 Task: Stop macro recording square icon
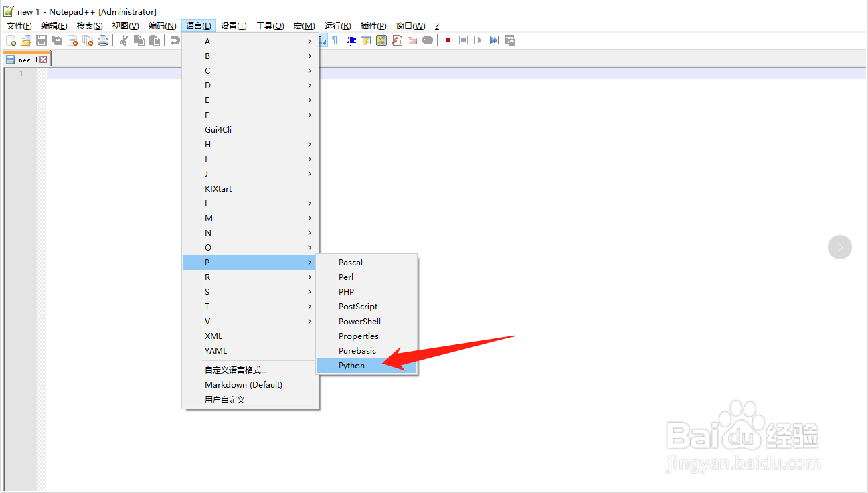pyautogui.click(x=463, y=40)
